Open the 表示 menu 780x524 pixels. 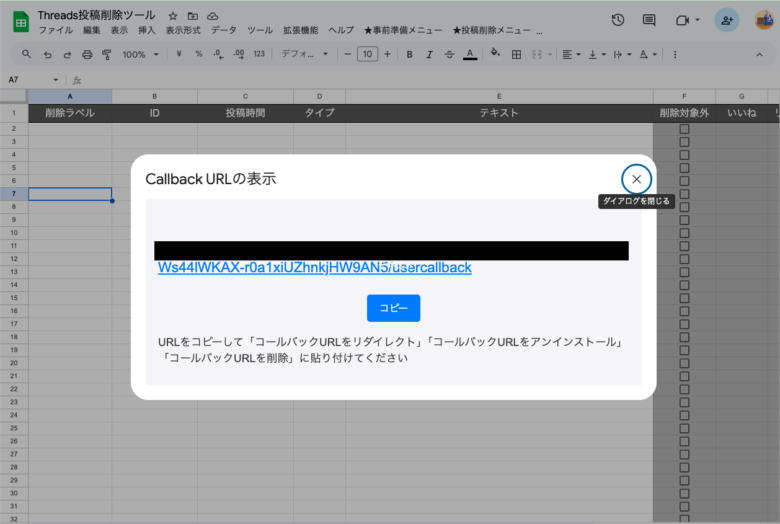pyautogui.click(x=119, y=30)
